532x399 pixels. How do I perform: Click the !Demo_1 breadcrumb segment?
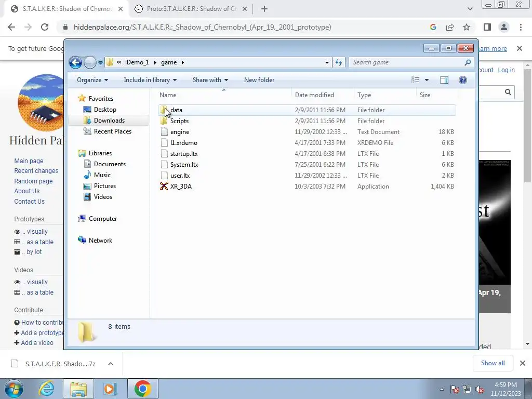tap(137, 62)
